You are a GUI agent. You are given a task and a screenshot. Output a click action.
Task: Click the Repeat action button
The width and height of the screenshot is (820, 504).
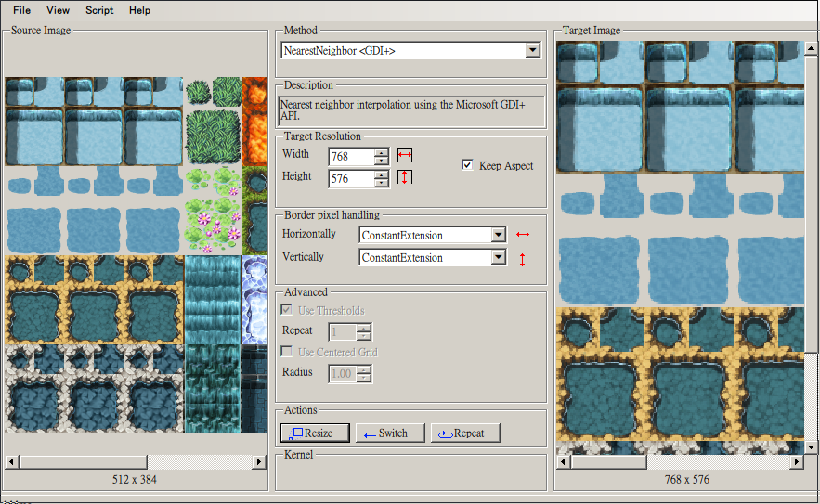pyautogui.click(x=465, y=433)
